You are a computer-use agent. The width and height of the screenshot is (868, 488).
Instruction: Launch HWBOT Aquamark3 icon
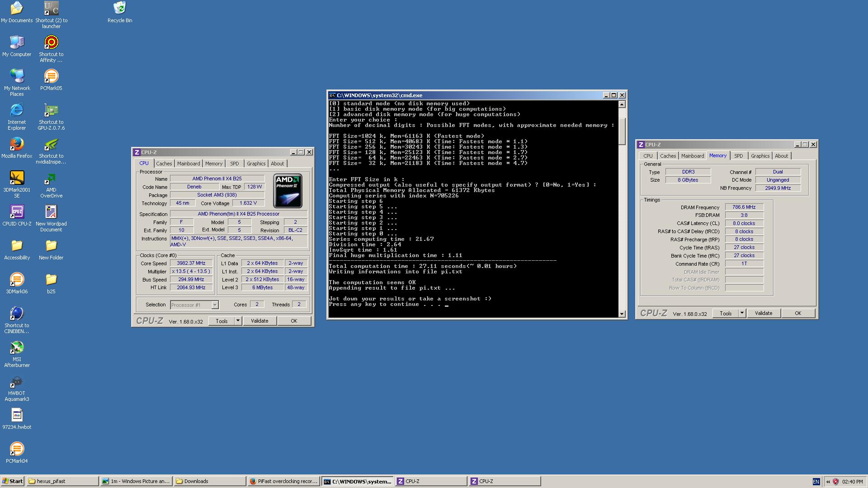pyautogui.click(x=17, y=388)
